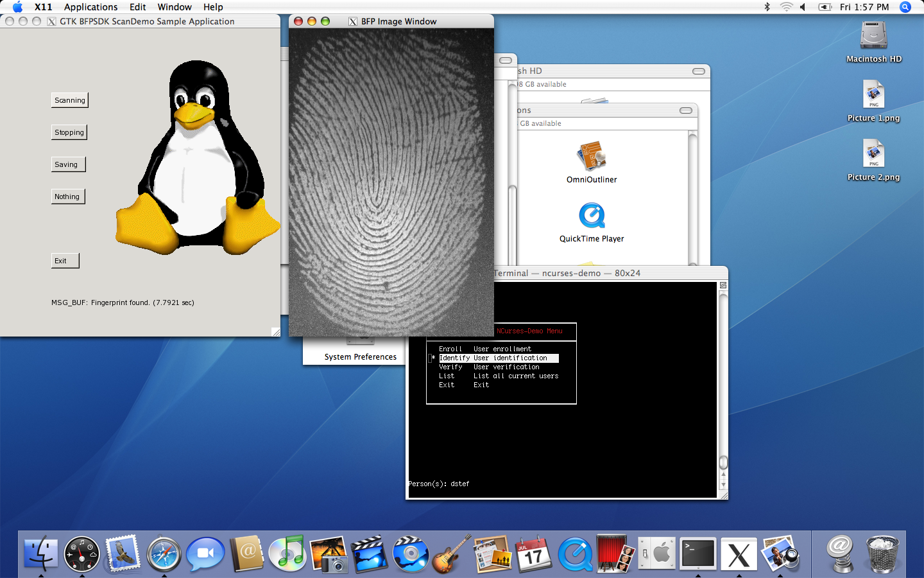Click the Saving button

click(x=67, y=164)
